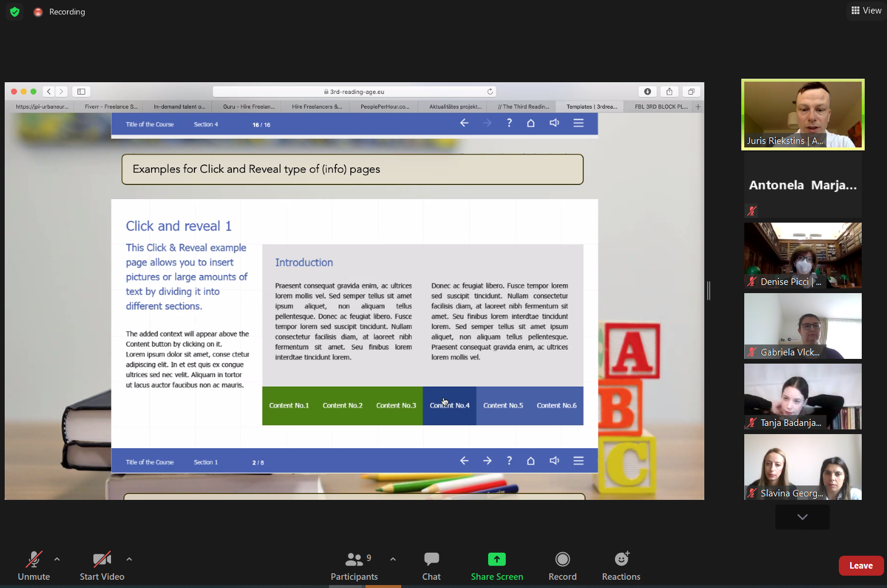Image resolution: width=887 pixels, height=588 pixels.
Task: Click the Share Screen icon
Action: [496, 559]
